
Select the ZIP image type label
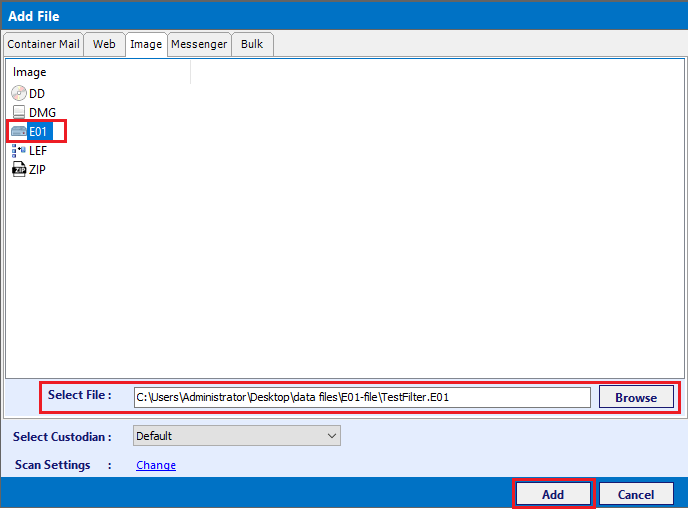point(37,170)
